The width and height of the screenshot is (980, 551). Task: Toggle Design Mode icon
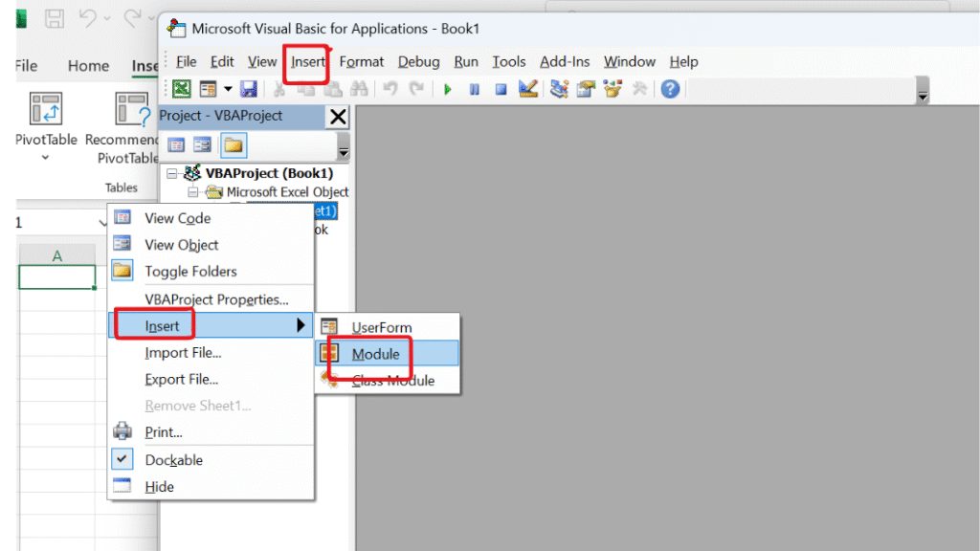pos(528,89)
